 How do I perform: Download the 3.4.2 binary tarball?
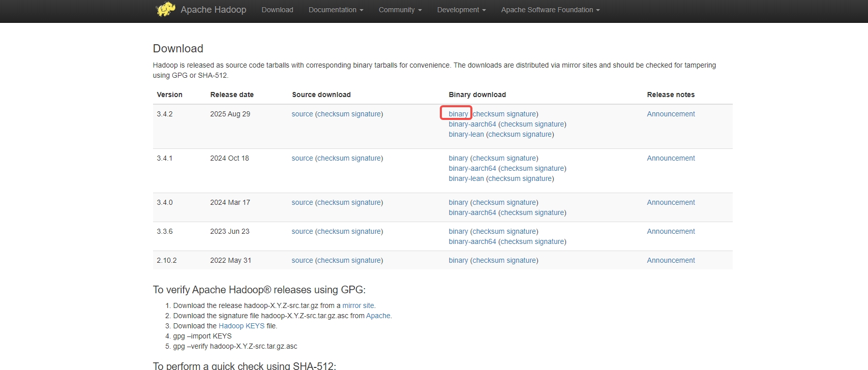(x=458, y=114)
